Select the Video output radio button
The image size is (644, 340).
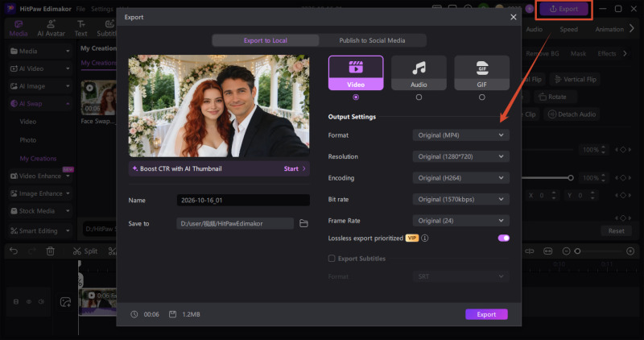tap(356, 97)
